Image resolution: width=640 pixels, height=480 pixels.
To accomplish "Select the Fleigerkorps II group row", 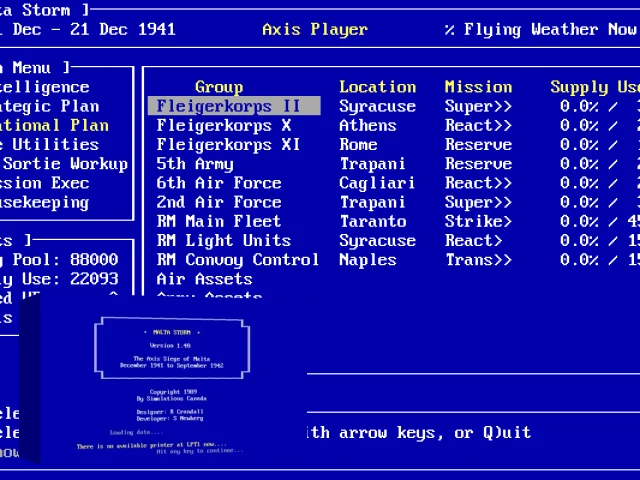I will tap(234, 106).
